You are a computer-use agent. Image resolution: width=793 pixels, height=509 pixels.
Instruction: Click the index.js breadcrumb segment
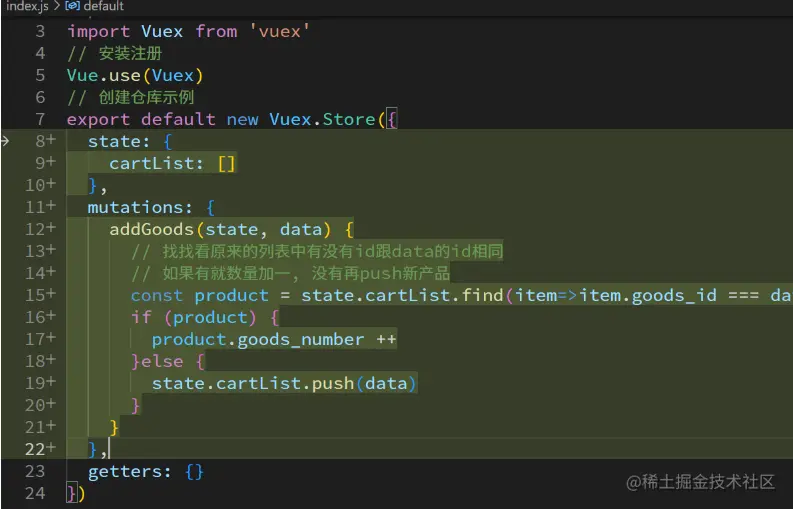pos(28,6)
